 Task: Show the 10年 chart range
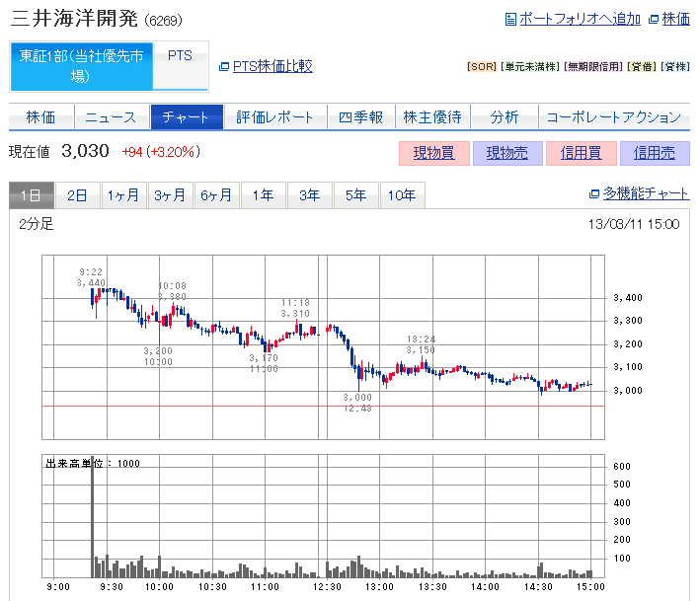point(402,194)
